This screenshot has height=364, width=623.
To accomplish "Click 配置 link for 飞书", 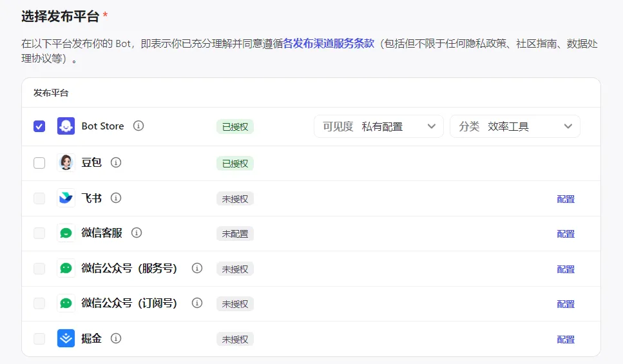I will pyautogui.click(x=566, y=199).
